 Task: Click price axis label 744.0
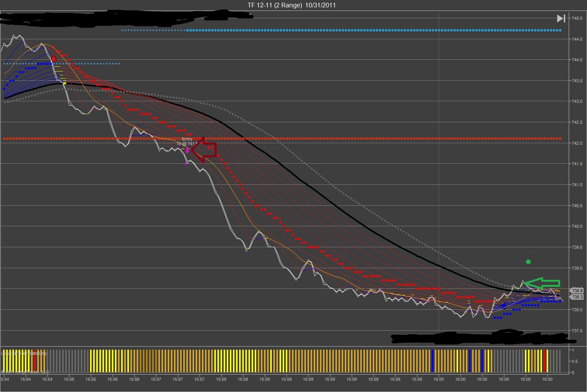577,60
